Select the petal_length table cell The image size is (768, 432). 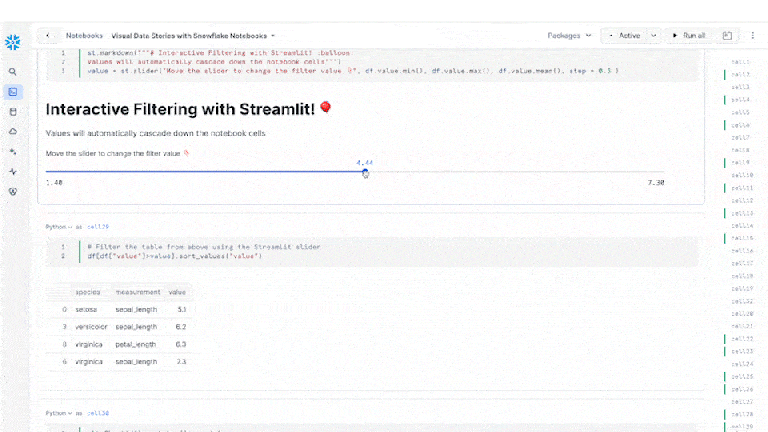(136, 344)
